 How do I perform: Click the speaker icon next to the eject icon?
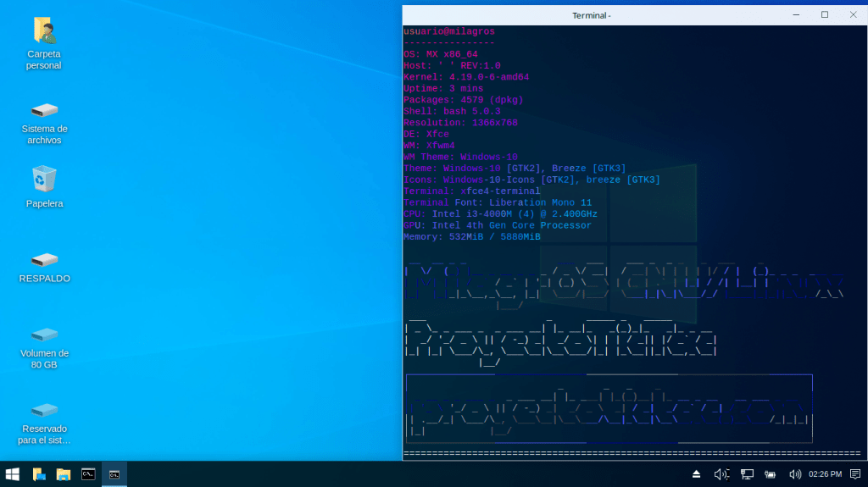click(x=721, y=474)
